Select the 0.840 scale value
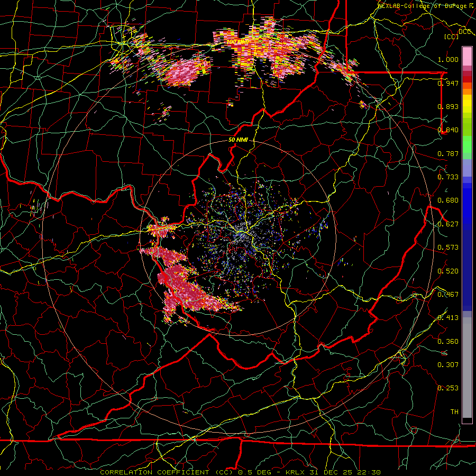This screenshot has width=476, height=476. pyautogui.click(x=448, y=130)
